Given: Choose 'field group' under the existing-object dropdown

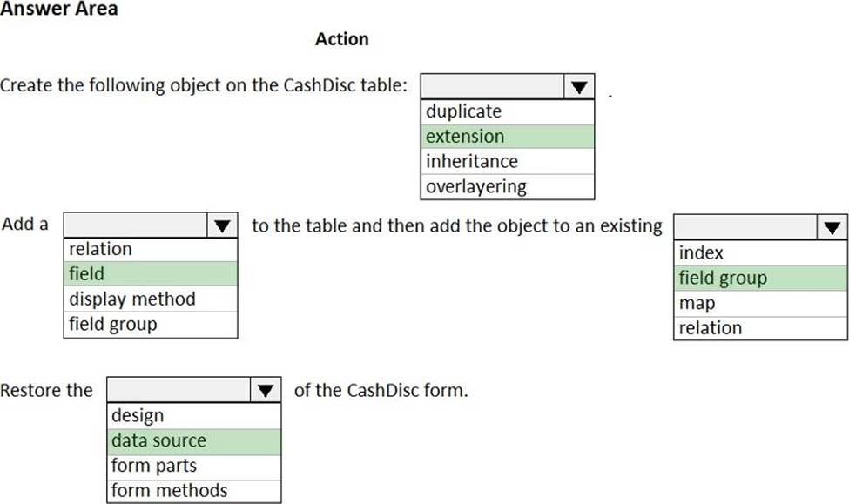Looking at the screenshot, I should [x=760, y=279].
